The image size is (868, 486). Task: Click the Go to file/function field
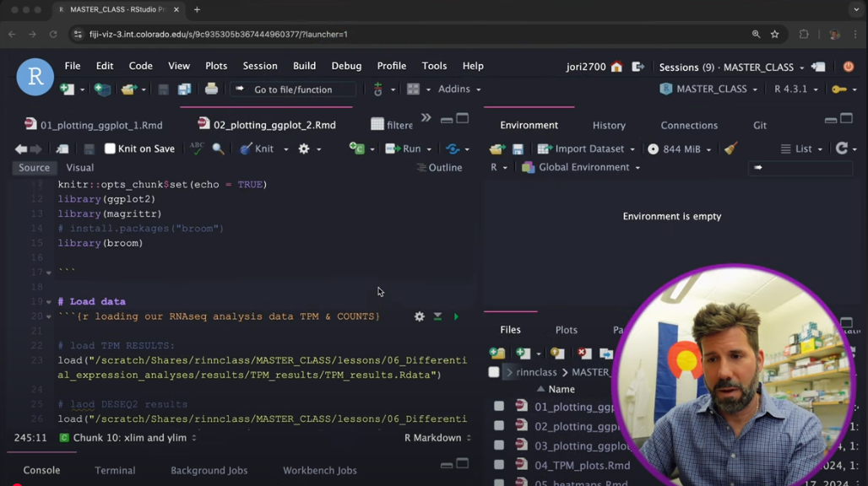click(293, 89)
